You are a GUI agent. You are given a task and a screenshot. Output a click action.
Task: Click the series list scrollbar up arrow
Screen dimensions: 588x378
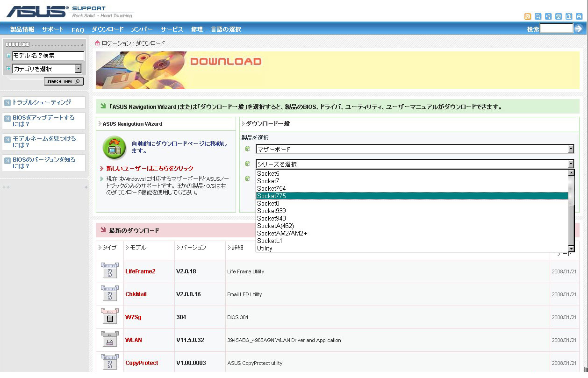point(571,173)
